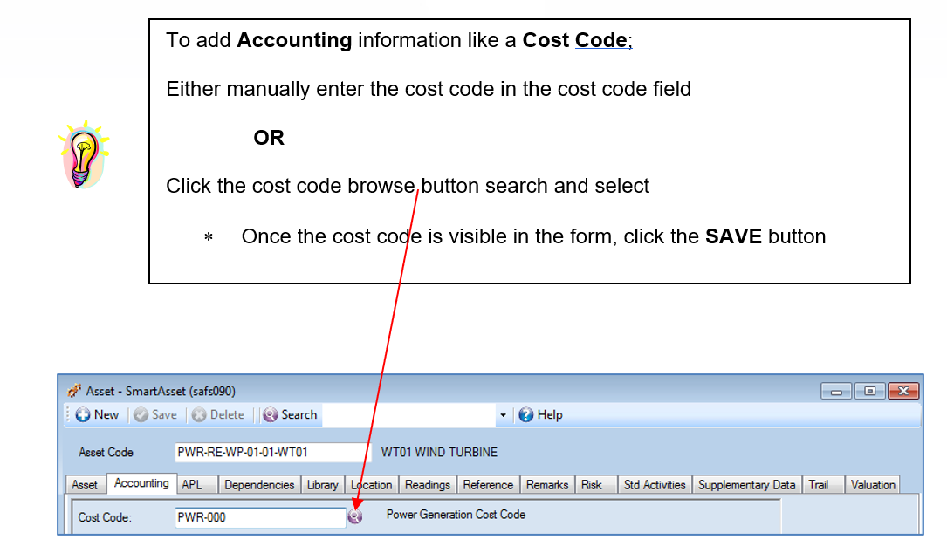Click the Delete toolbar button
The height and width of the screenshot is (560, 947).
[218, 415]
